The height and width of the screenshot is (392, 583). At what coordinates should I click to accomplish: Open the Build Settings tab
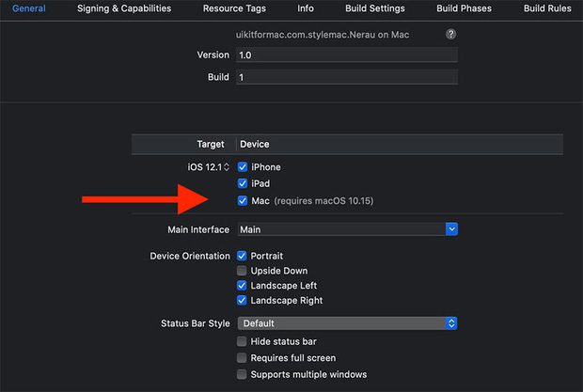pyautogui.click(x=375, y=8)
